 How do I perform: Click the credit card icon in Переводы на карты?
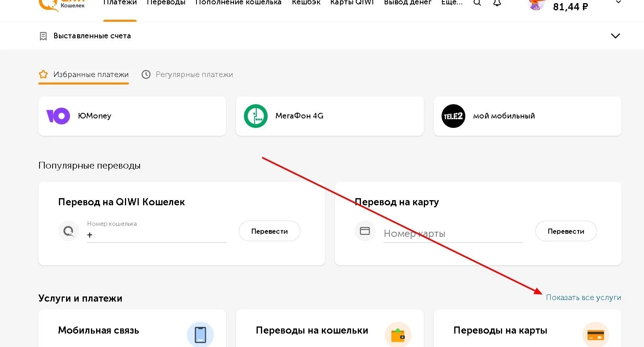point(596,335)
